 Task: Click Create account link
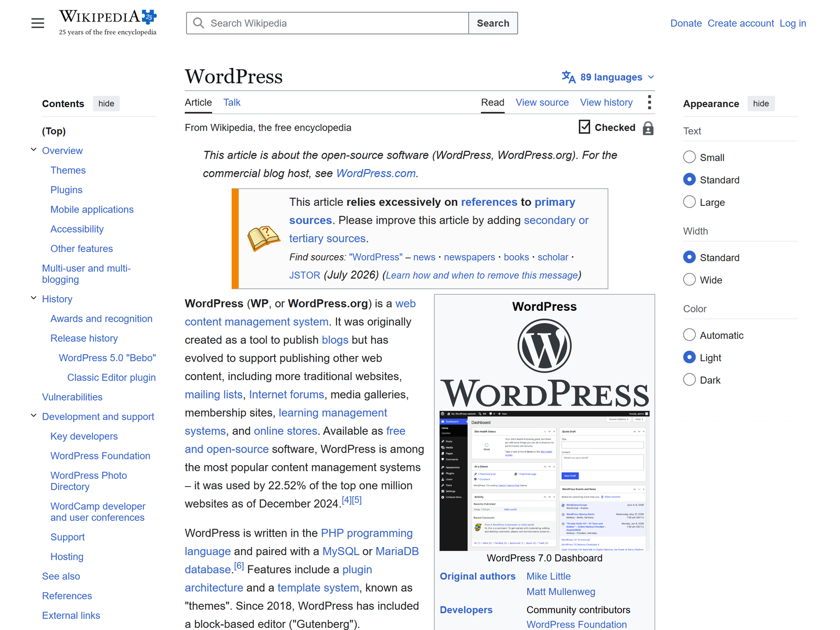click(x=741, y=23)
